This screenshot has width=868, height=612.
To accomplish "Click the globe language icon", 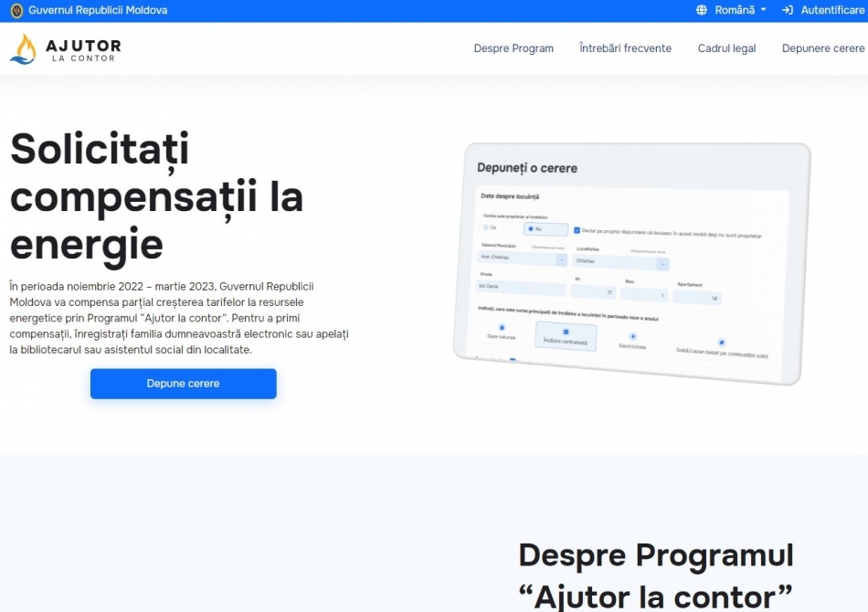I will coord(702,10).
